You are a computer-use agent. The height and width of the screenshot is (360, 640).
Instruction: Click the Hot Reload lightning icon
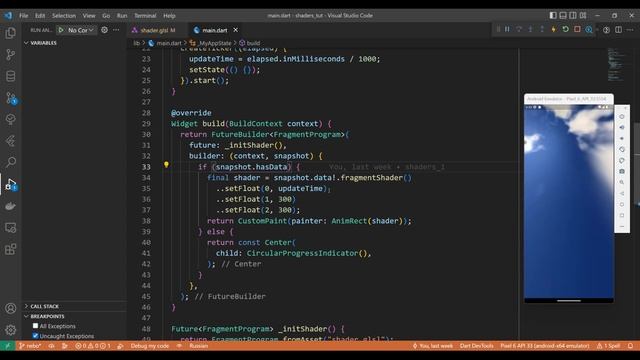553,29
